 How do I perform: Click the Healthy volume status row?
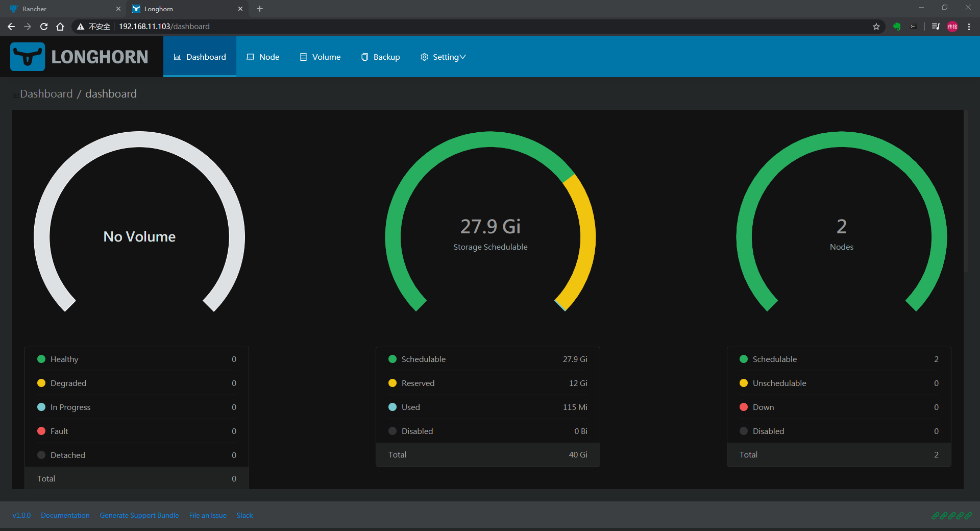pos(137,359)
